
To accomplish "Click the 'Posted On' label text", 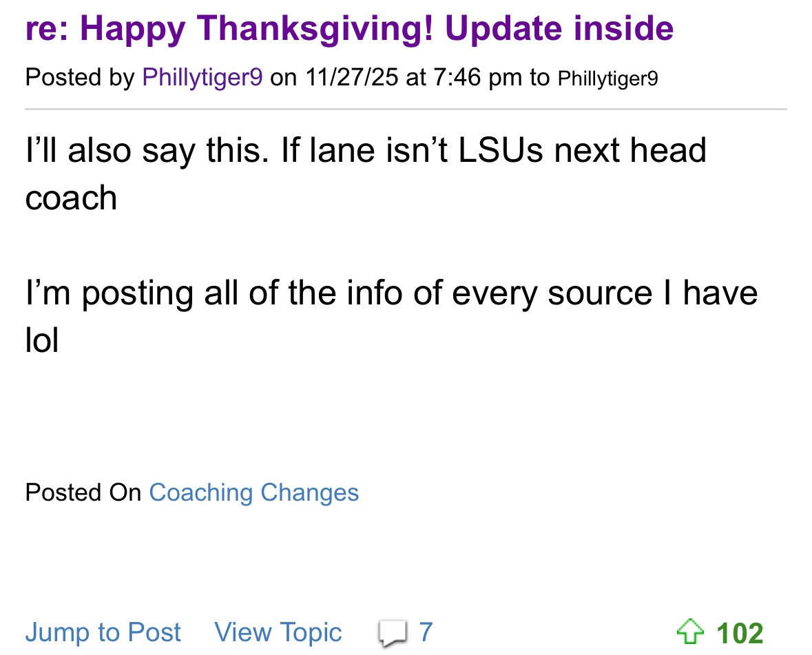I will (83, 492).
